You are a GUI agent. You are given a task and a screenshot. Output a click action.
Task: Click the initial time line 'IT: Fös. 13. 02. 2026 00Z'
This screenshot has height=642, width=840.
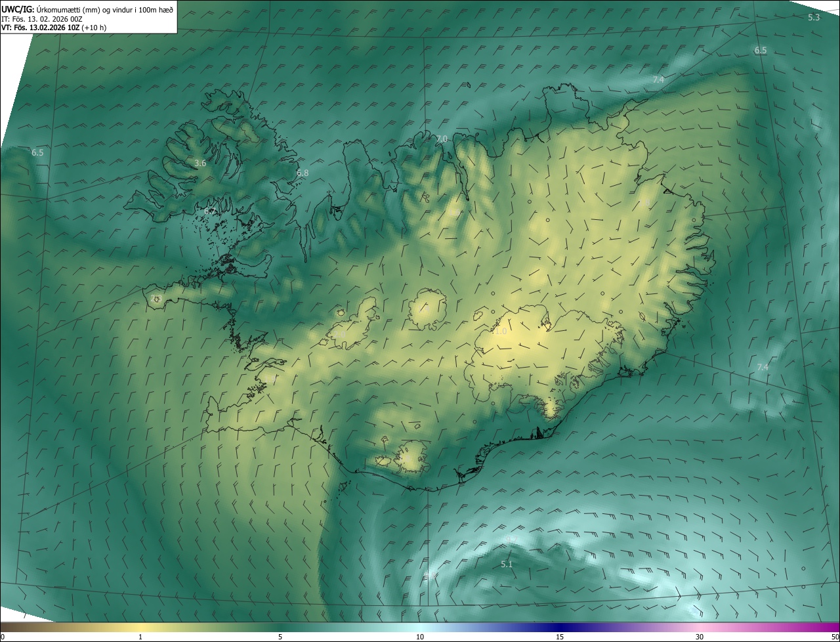click(41, 19)
